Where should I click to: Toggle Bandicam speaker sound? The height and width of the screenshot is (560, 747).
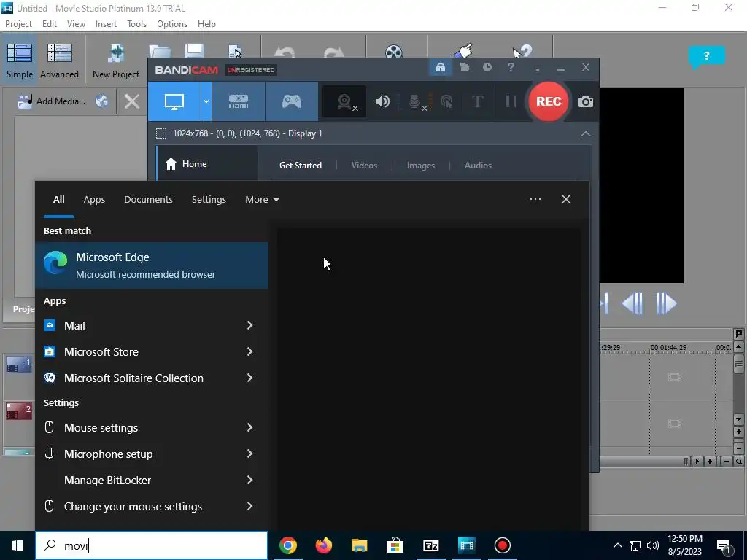pos(382,101)
